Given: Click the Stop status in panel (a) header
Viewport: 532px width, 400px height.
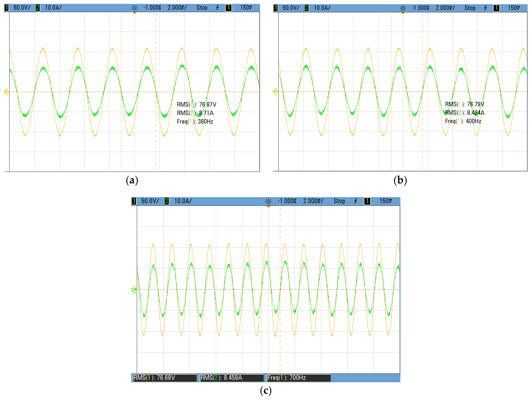Looking at the screenshot, I should [202, 8].
